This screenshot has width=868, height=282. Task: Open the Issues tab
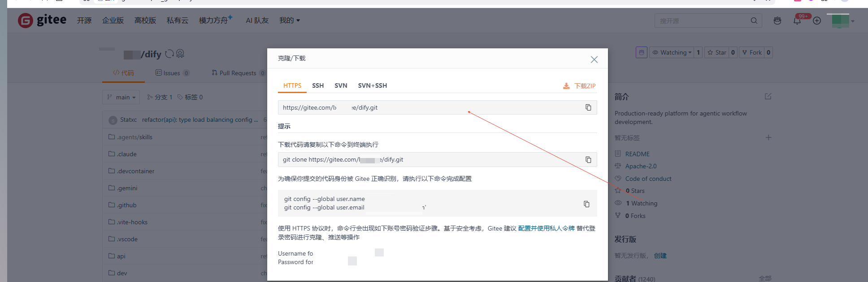(173, 73)
